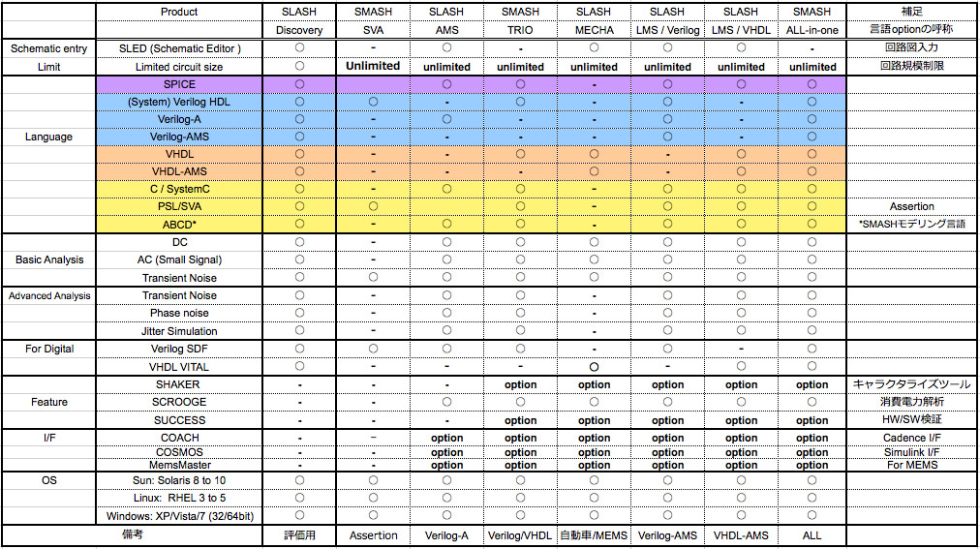Click the orange VHDL-AMS row label
The height and width of the screenshot is (549, 980).
click(x=180, y=171)
